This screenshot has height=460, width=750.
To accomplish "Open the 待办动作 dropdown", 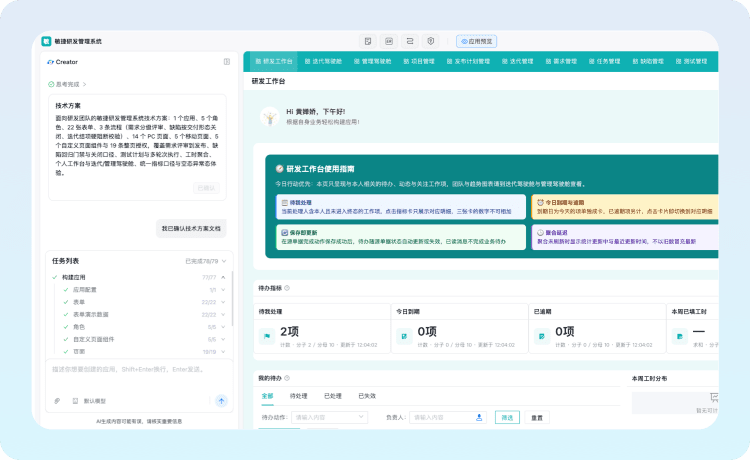I will point(330,417).
